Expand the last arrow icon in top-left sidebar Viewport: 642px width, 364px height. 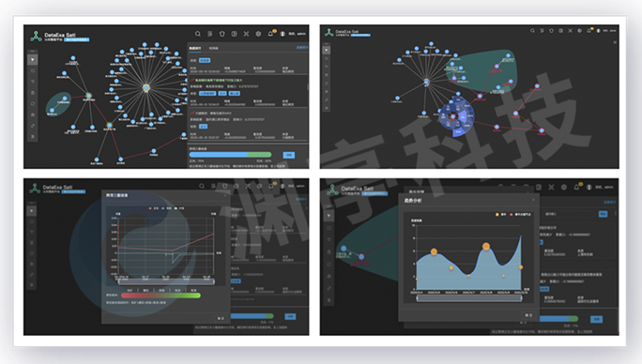pyautogui.click(x=33, y=137)
